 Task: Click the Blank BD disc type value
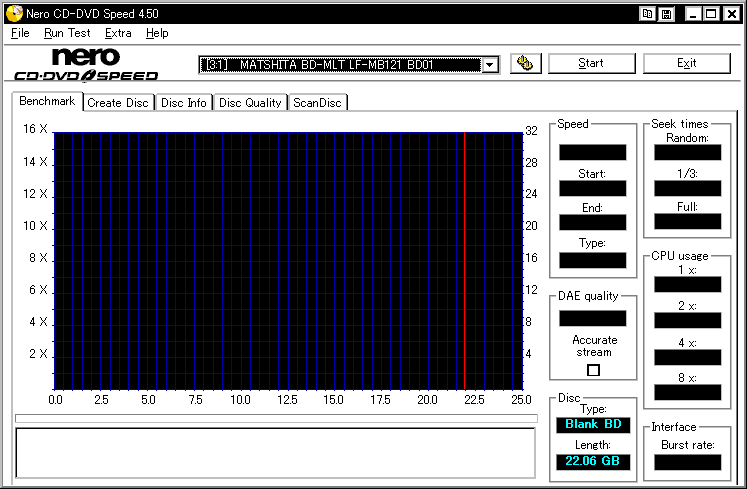(593, 424)
